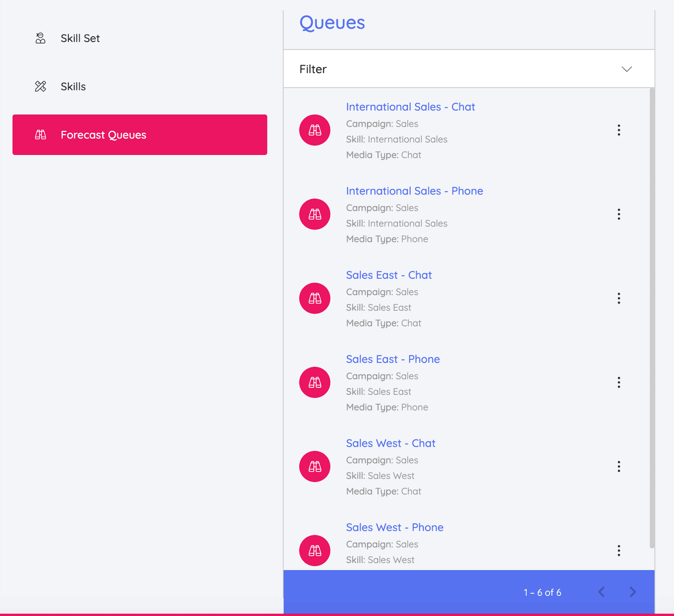
Task: Click the Skill Set person icon
Action: click(x=40, y=38)
